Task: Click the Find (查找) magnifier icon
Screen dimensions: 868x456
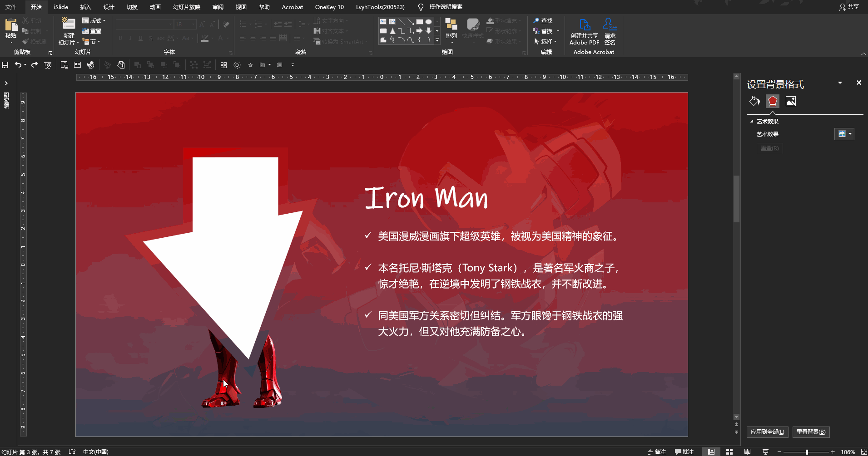Action: click(x=536, y=20)
